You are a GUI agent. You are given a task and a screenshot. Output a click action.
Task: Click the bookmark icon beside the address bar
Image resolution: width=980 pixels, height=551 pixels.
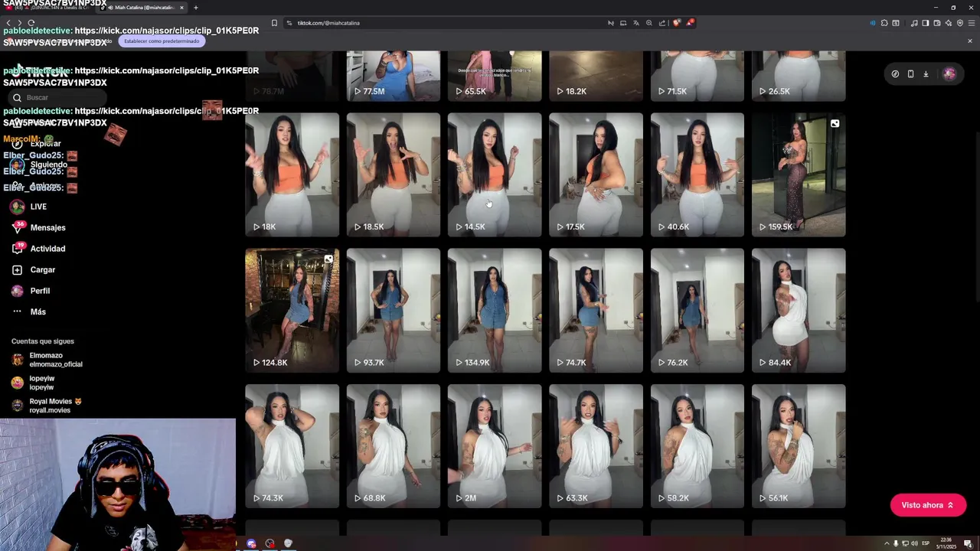[x=274, y=23]
